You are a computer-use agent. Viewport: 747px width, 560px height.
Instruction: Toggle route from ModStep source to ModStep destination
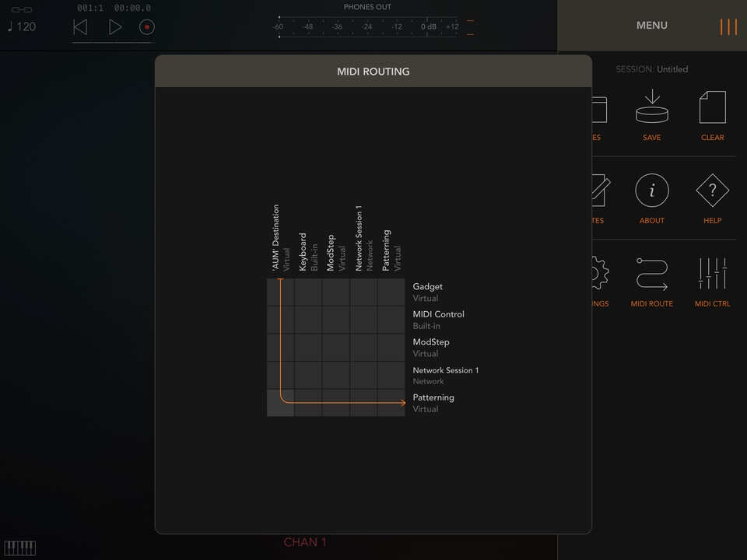(x=336, y=348)
